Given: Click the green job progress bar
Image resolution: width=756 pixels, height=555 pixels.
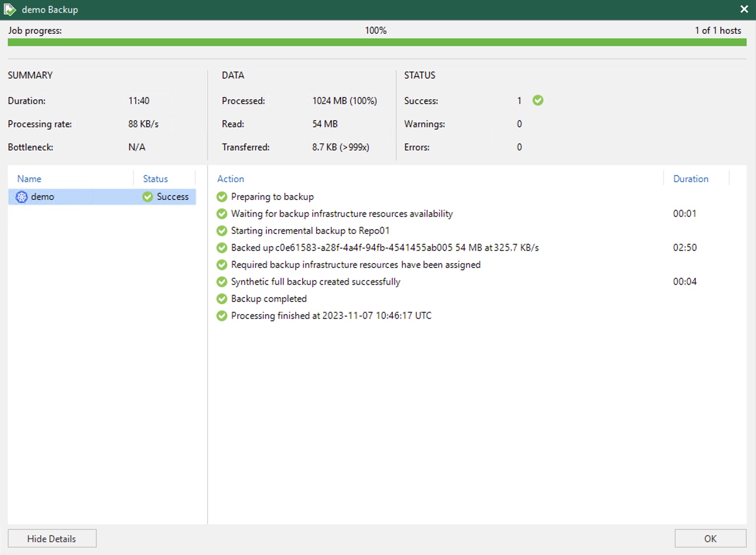Looking at the screenshot, I should click(x=377, y=42).
